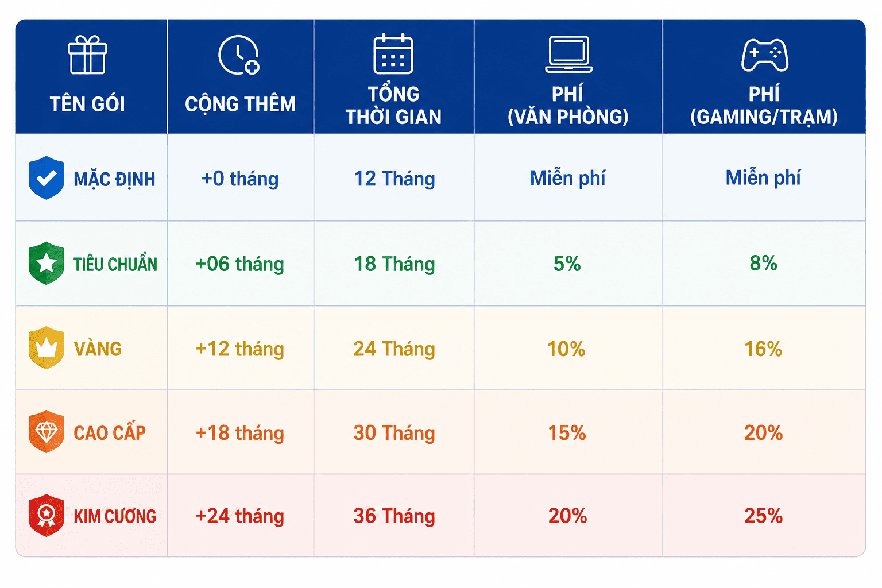The height and width of the screenshot is (588, 882).
Task: Click Miễn phí under PHÍ (VĂN PHÒNG)
Action: click(x=567, y=178)
